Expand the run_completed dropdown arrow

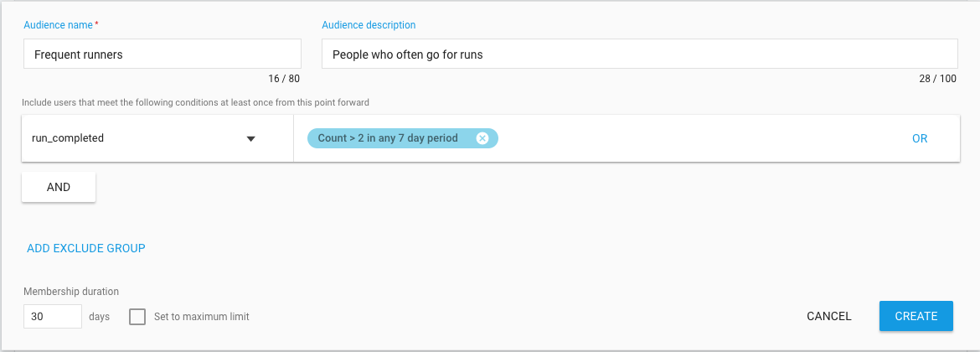click(250, 139)
